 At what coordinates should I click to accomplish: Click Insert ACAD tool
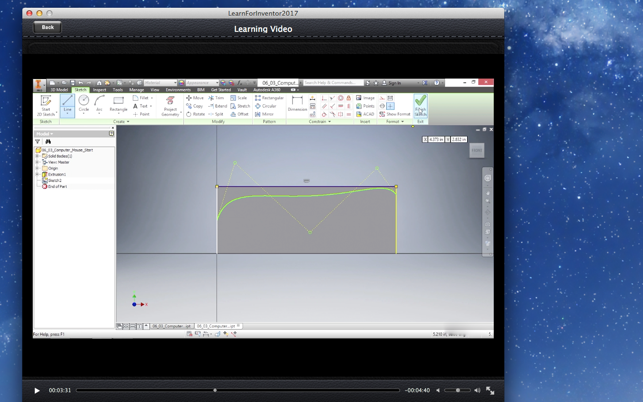pyautogui.click(x=365, y=114)
